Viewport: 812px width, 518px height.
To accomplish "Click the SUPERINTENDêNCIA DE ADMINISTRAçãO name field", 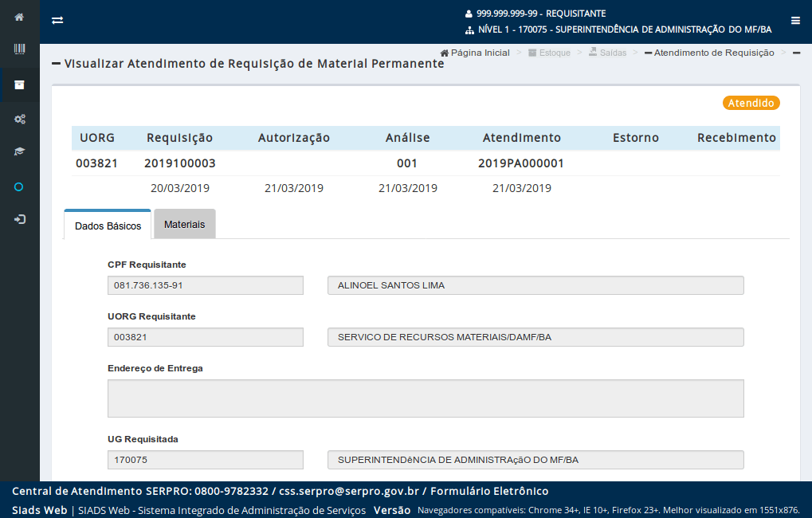I will tap(535, 460).
